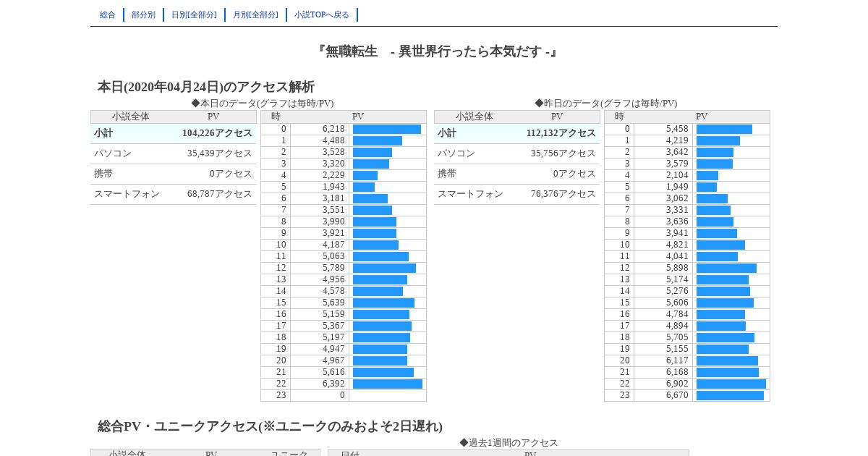The height and width of the screenshot is (456, 868).
Task: Open the 総合 navigation link
Action: coord(108,14)
